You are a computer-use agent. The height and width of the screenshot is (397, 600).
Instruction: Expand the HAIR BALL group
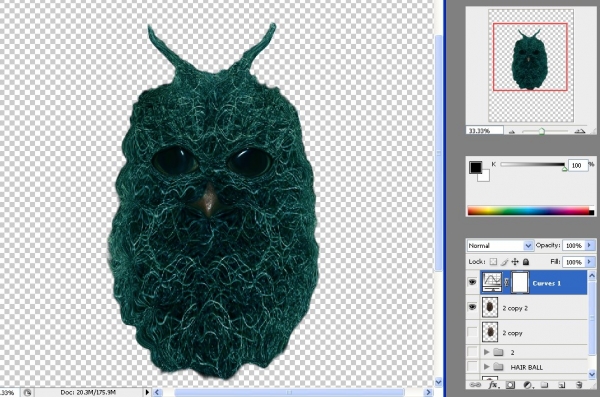pos(486,367)
